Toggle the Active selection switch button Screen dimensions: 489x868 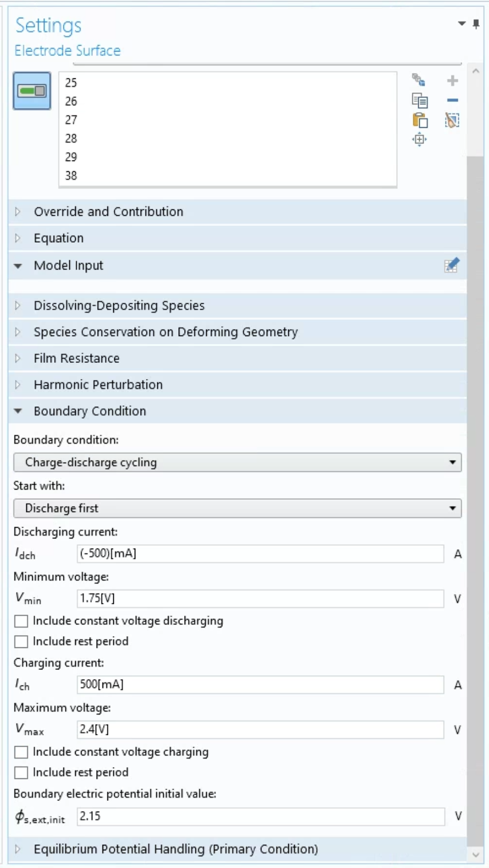[32, 91]
